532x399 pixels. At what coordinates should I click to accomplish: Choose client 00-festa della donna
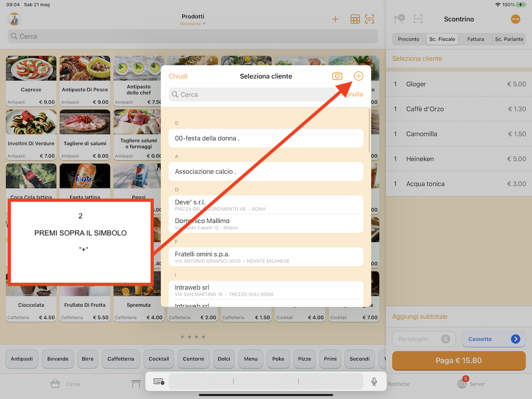click(x=265, y=138)
